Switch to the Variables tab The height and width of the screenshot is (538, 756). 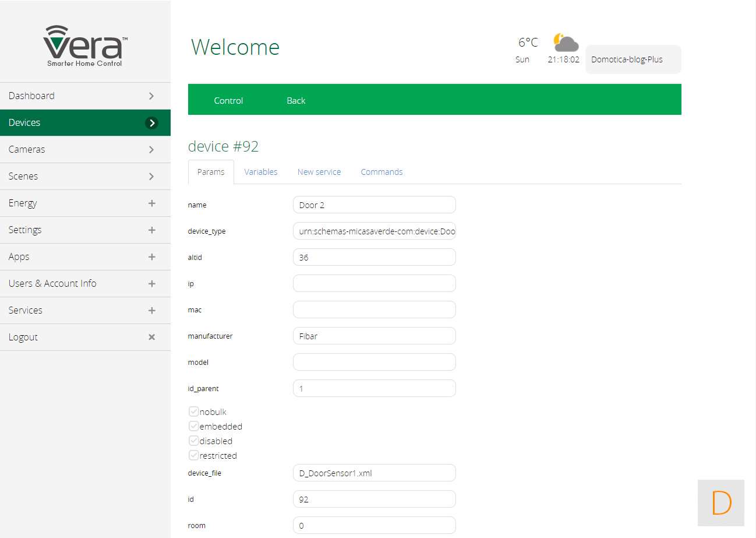260,172
